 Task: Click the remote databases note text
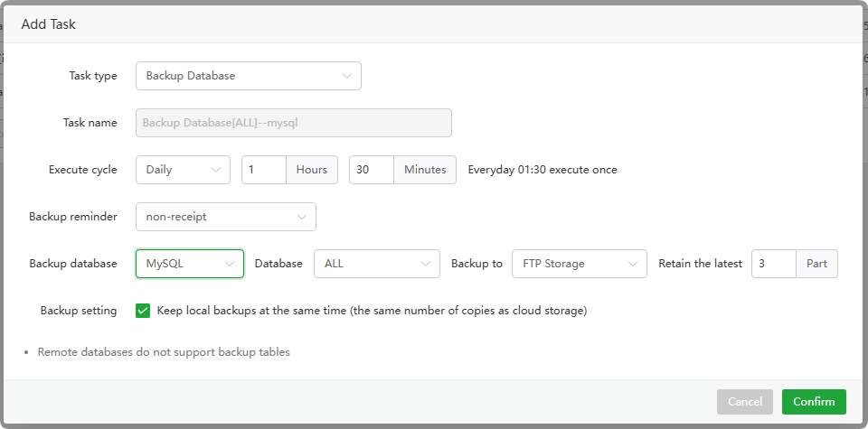click(164, 352)
